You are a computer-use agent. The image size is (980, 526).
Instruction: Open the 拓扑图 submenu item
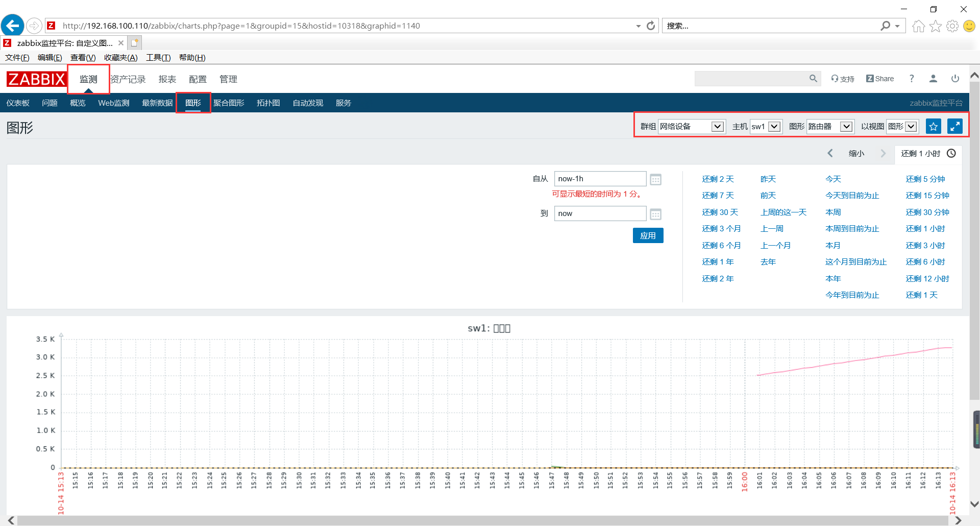pyautogui.click(x=268, y=103)
